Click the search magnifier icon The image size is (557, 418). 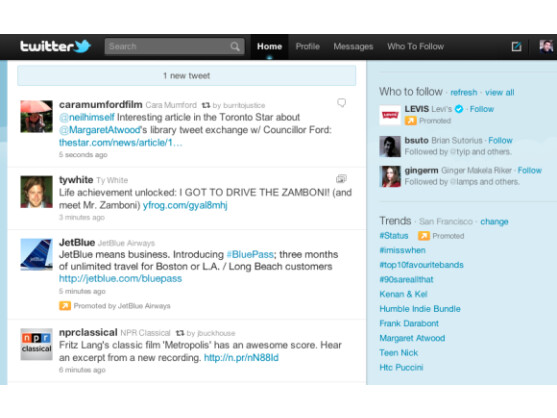click(235, 47)
